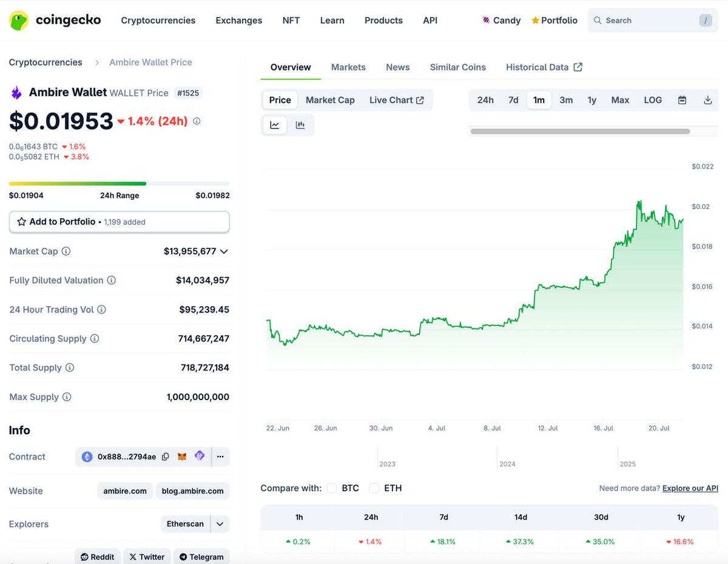Open Portfolio with the star icon
The image size is (728, 564).
click(x=554, y=20)
